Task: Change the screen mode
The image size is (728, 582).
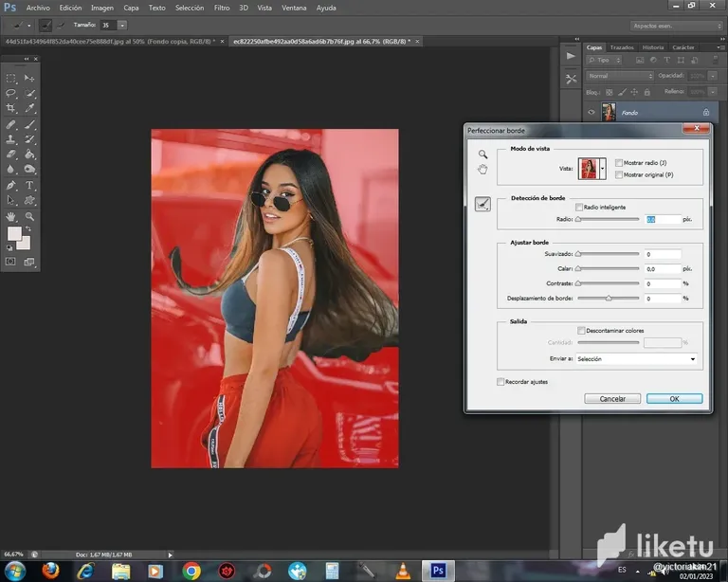Action: pos(29,262)
